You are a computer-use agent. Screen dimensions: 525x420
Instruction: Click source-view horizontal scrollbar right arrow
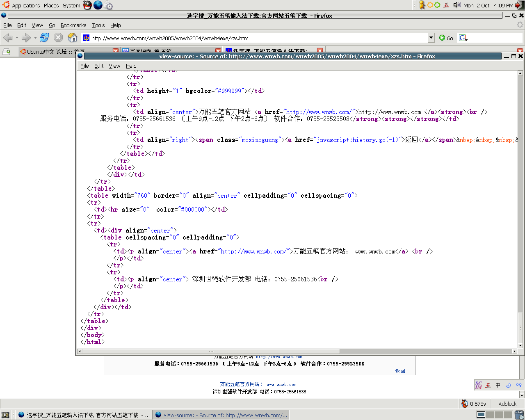pos(514,351)
